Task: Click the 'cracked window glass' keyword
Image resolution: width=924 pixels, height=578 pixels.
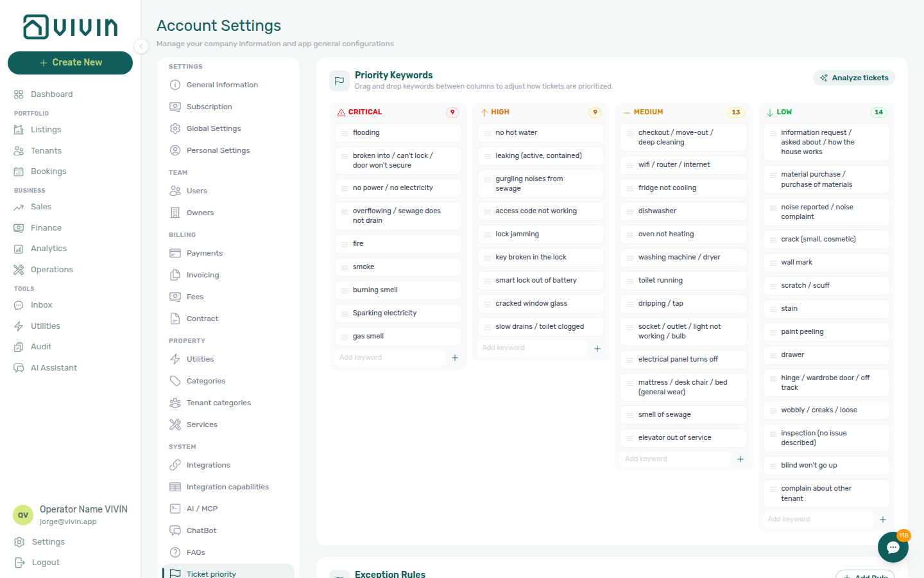Action: pos(541,304)
